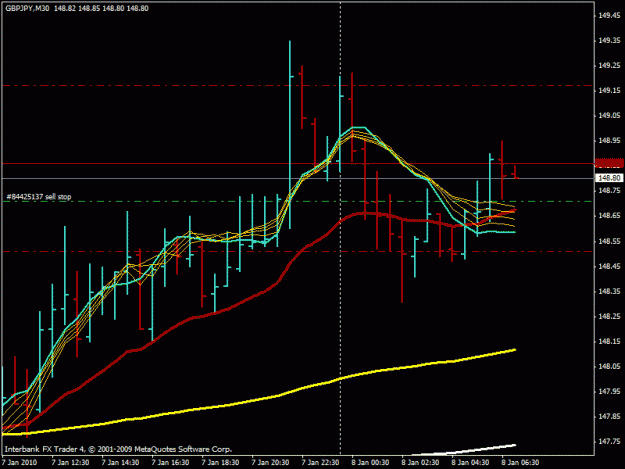Click the 148.95 price axis label
This screenshot has height=469, width=625.
click(x=609, y=140)
